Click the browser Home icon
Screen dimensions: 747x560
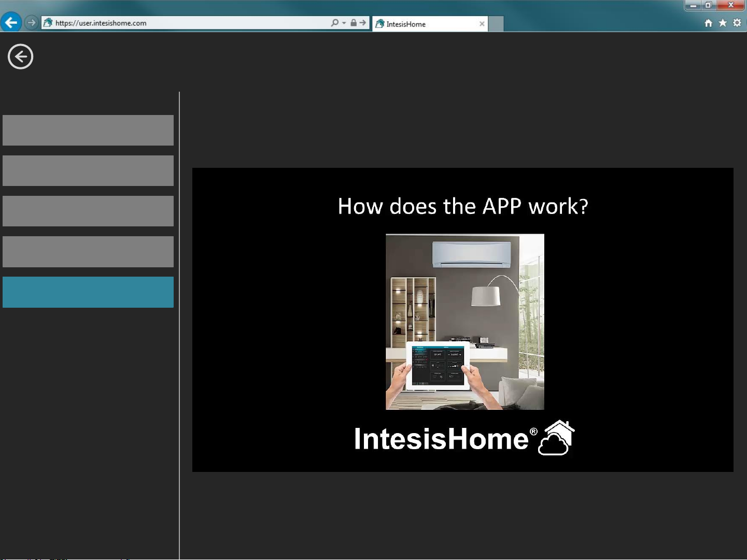pyautogui.click(x=709, y=23)
